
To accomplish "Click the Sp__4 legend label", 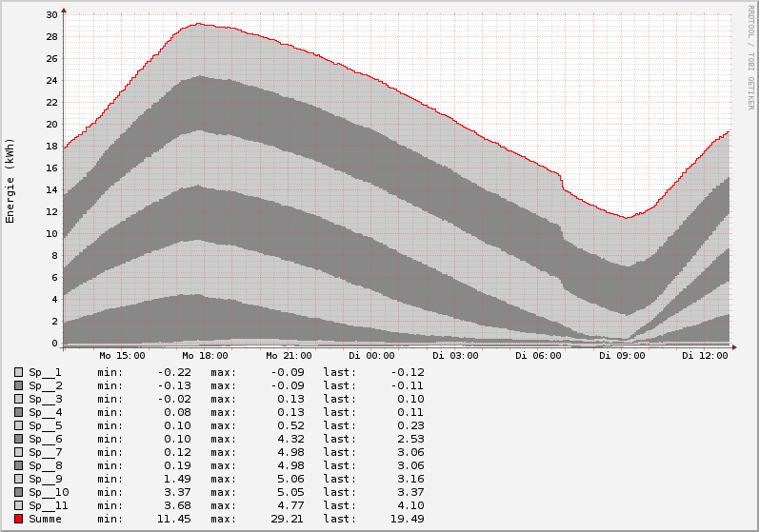I will coord(45,412).
